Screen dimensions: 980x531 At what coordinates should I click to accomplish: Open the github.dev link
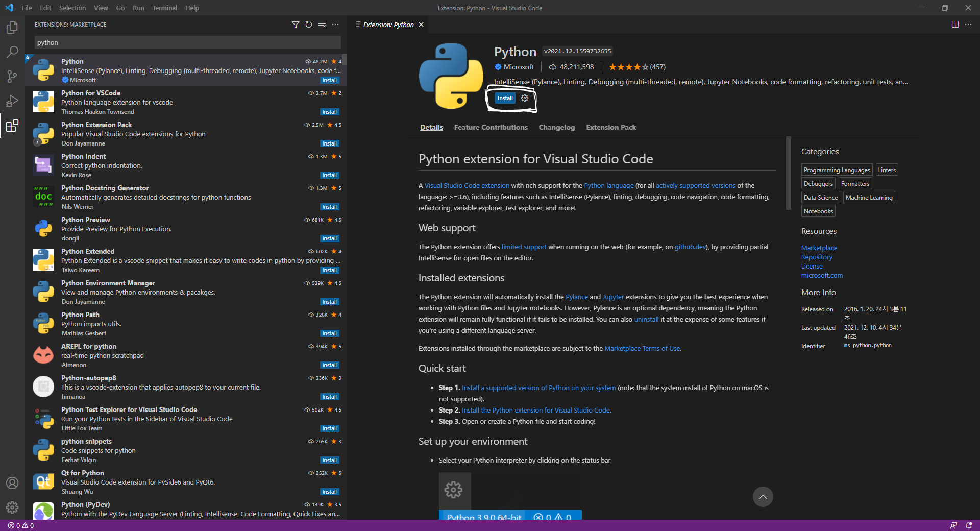[691, 247]
